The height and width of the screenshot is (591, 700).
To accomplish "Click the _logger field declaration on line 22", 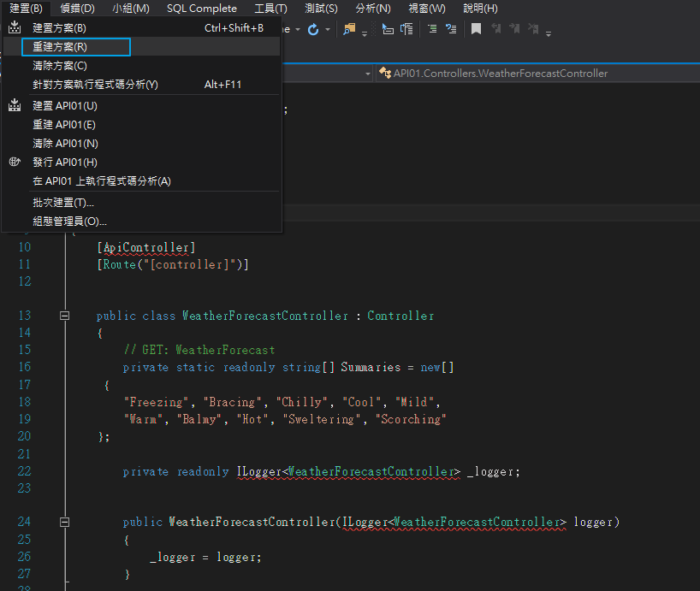I will [x=493, y=471].
